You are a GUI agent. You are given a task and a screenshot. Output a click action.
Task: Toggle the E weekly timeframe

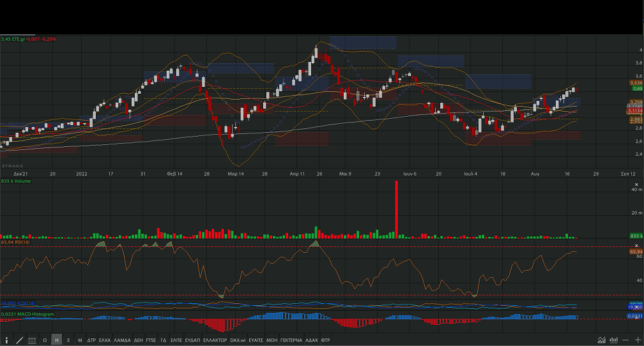(x=68, y=340)
